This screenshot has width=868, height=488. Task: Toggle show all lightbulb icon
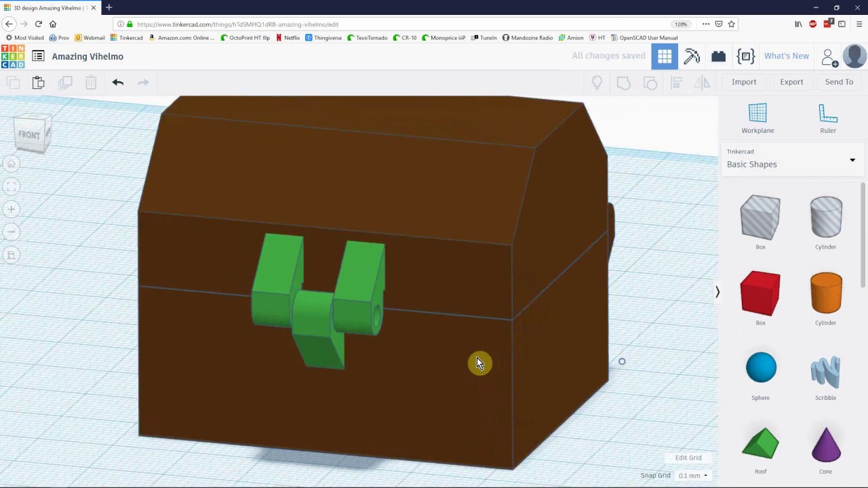[597, 83]
